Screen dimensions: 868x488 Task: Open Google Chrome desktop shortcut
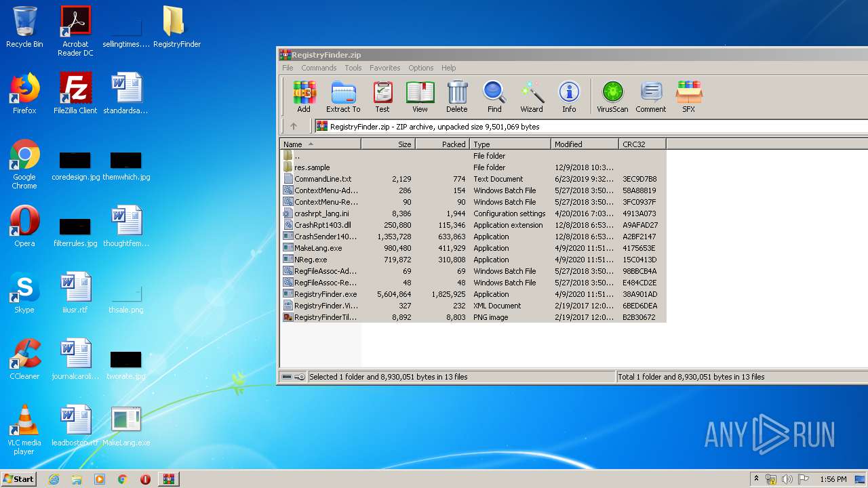[x=24, y=164]
